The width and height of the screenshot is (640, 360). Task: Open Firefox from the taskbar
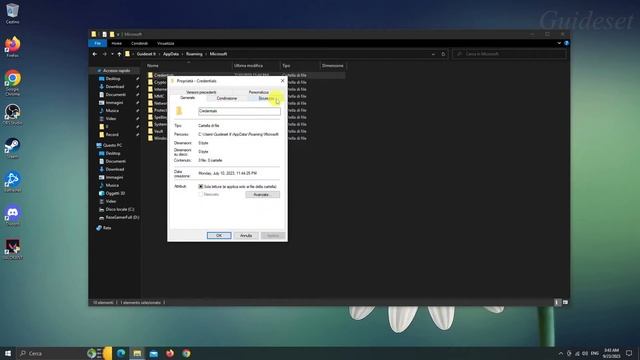pos(170,353)
